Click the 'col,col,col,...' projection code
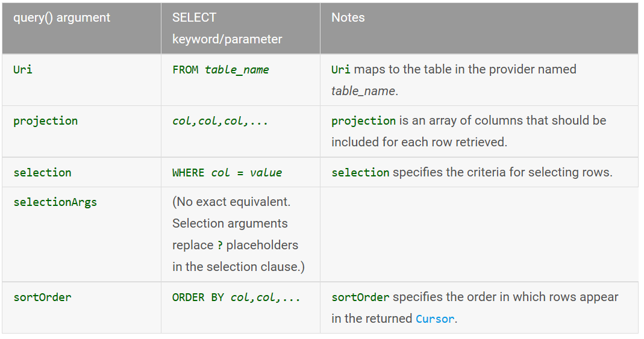 pyautogui.click(x=220, y=121)
